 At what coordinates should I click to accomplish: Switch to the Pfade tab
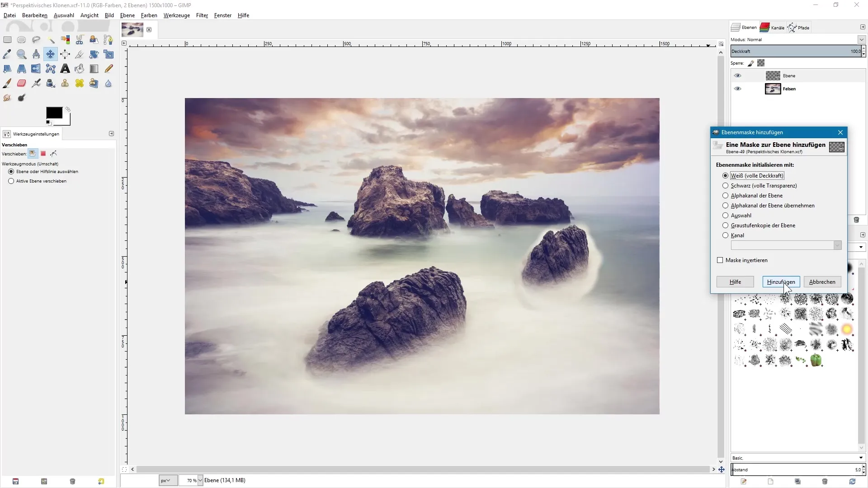tap(799, 28)
